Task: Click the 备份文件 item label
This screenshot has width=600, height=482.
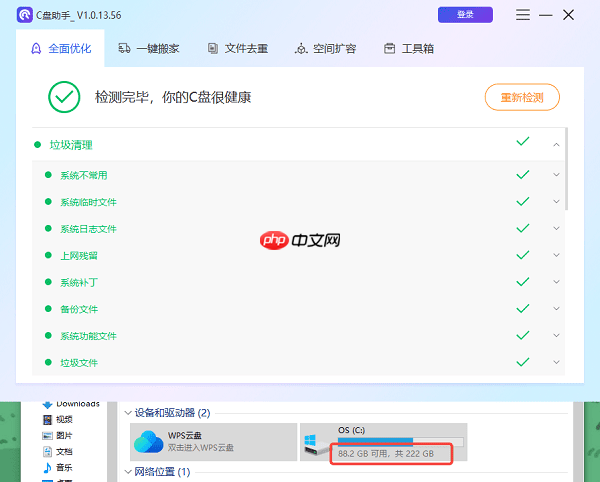Action: coord(79,309)
